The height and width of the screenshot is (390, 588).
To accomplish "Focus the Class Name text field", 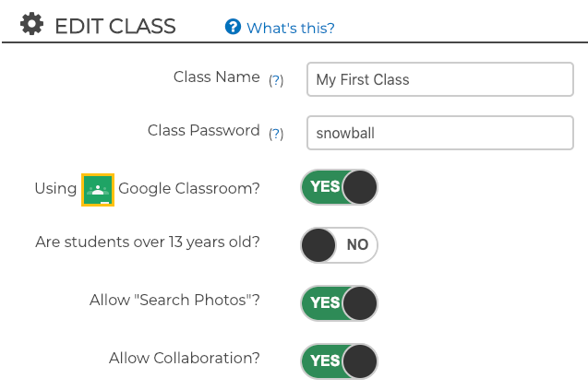I will [440, 79].
